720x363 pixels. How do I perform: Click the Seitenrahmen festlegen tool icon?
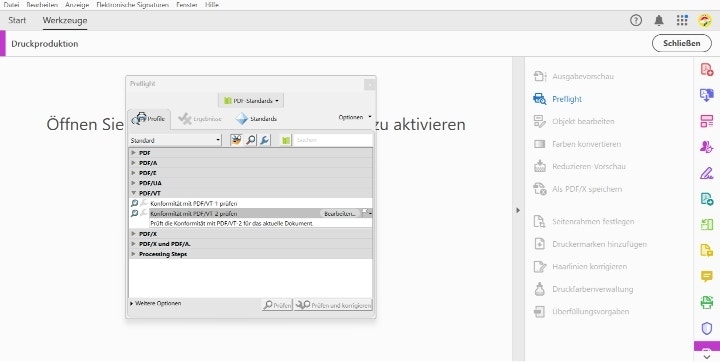click(540, 221)
